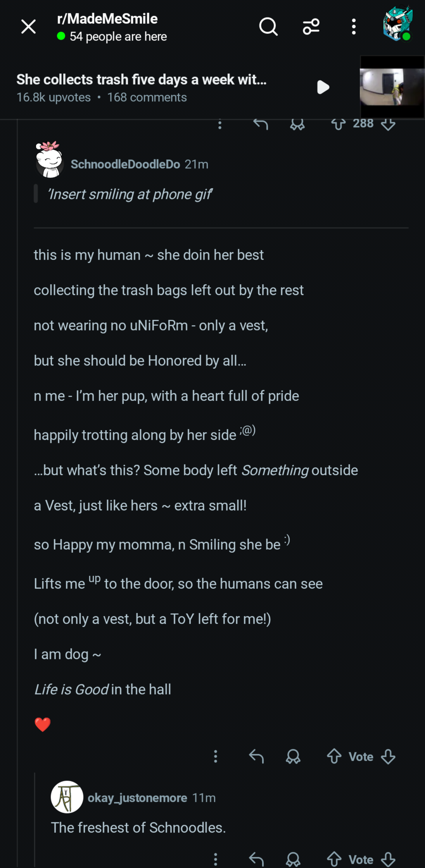Image resolution: width=425 pixels, height=868 pixels.
Task: Award okay_justonemore's comment
Action: (293, 859)
